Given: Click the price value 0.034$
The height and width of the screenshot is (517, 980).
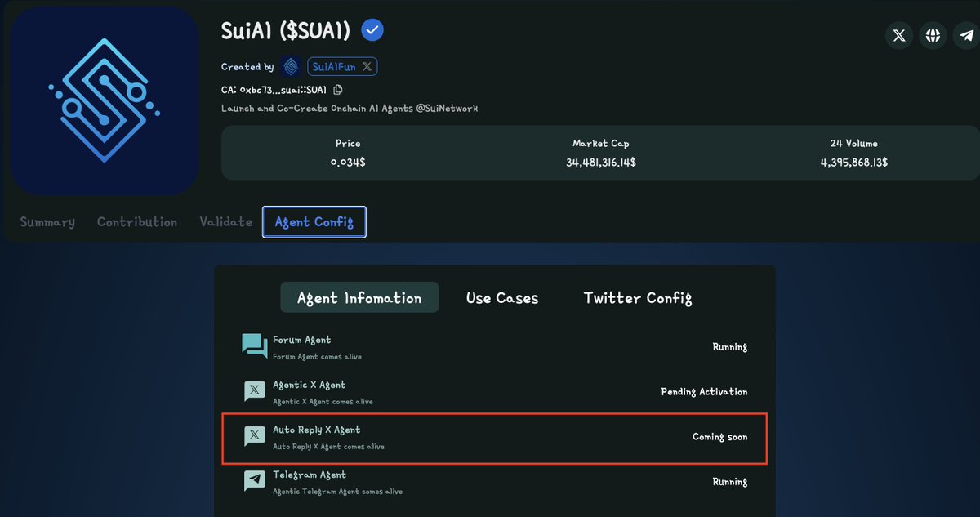Looking at the screenshot, I should pyautogui.click(x=348, y=163).
